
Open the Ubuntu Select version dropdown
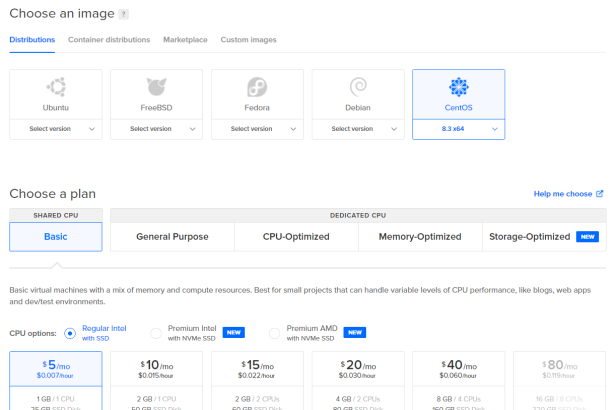(56, 129)
